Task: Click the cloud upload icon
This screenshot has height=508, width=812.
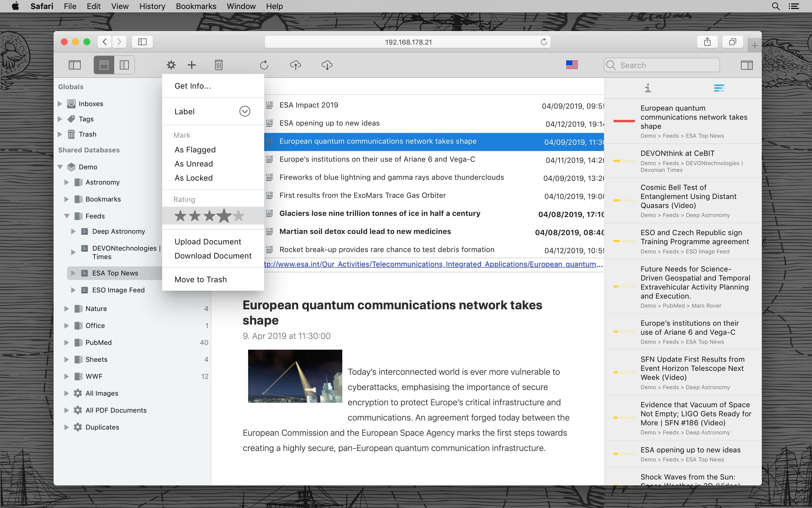Action: tap(295, 65)
